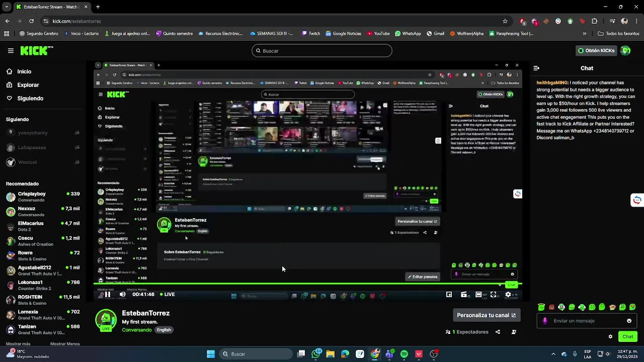Click the Conversando category link
Screen dimensions: 644x362
click(137, 330)
